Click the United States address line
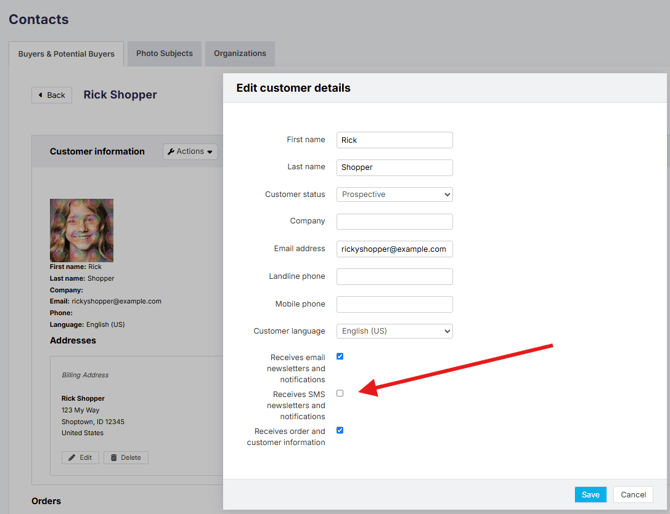The image size is (670, 514). click(82, 433)
